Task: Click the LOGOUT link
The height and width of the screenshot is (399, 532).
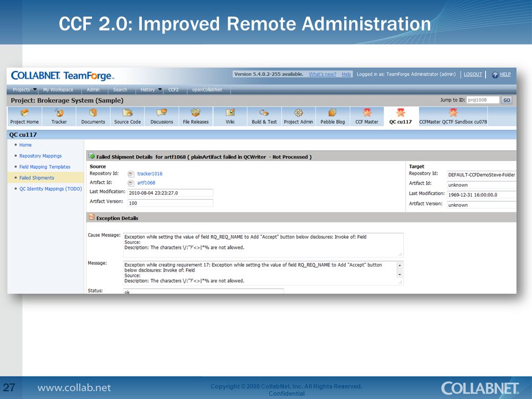Action: click(x=473, y=74)
